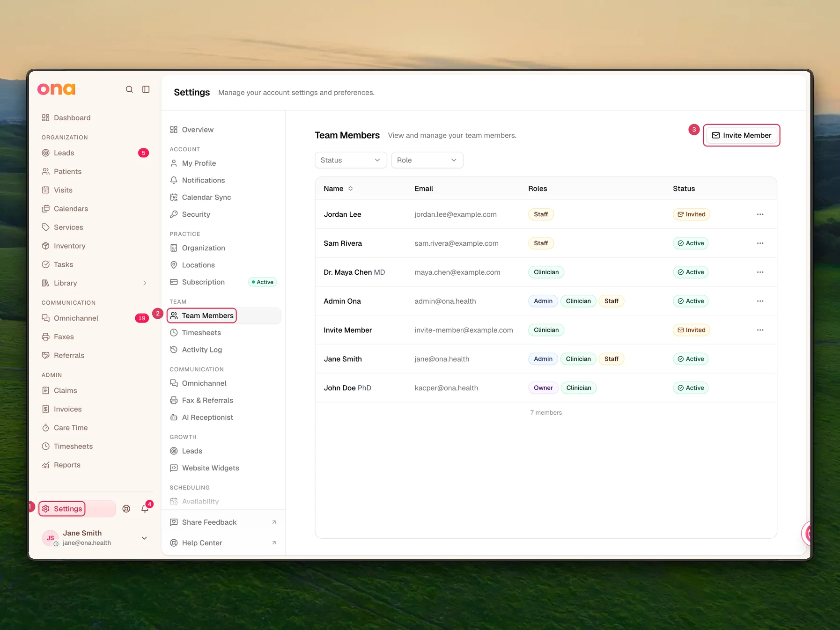Go to Omnichannel in the main sidebar
The width and height of the screenshot is (840, 630).
95,318
